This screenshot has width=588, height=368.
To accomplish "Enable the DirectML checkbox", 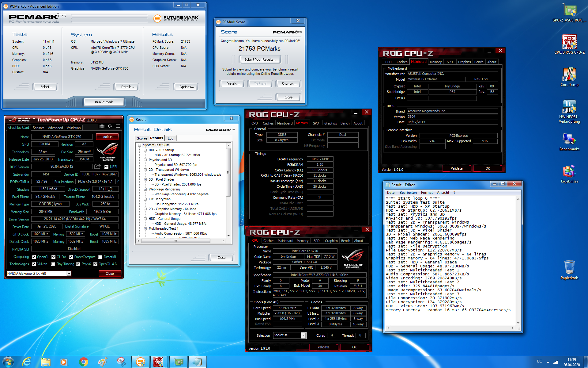I will (x=100, y=257).
